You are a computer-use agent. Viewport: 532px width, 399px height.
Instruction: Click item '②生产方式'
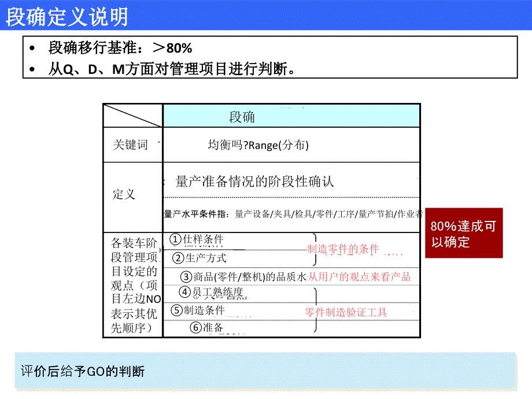[199, 258]
